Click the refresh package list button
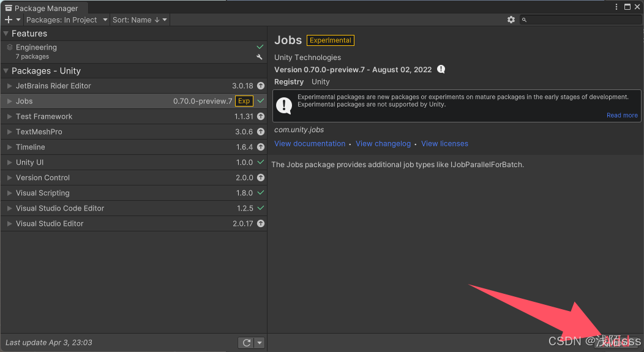 click(x=247, y=343)
